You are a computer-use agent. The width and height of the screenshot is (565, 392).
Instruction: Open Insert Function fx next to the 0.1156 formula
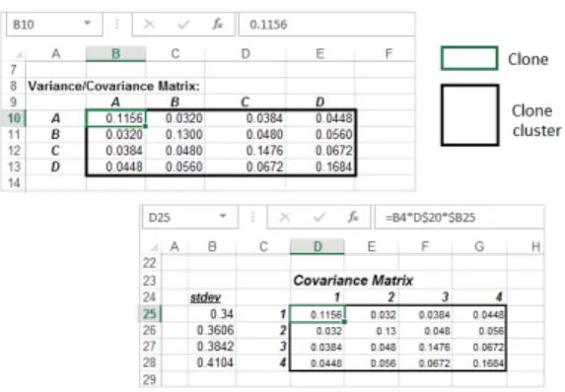(x=217, y=24)
